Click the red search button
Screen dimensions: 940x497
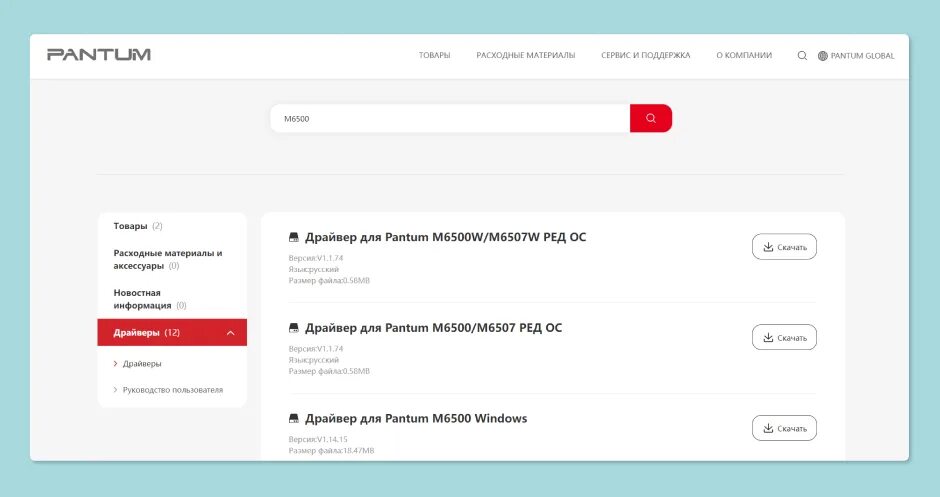point(650,118)
